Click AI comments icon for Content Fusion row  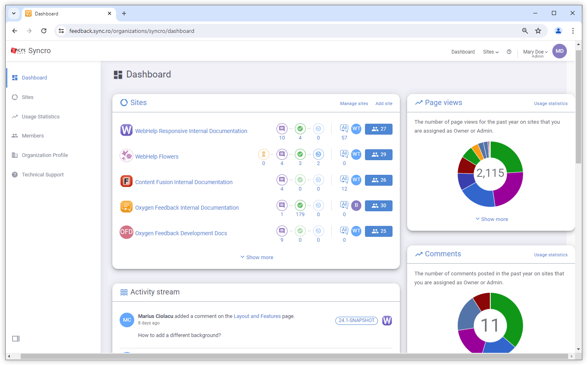tap(344, 179)
